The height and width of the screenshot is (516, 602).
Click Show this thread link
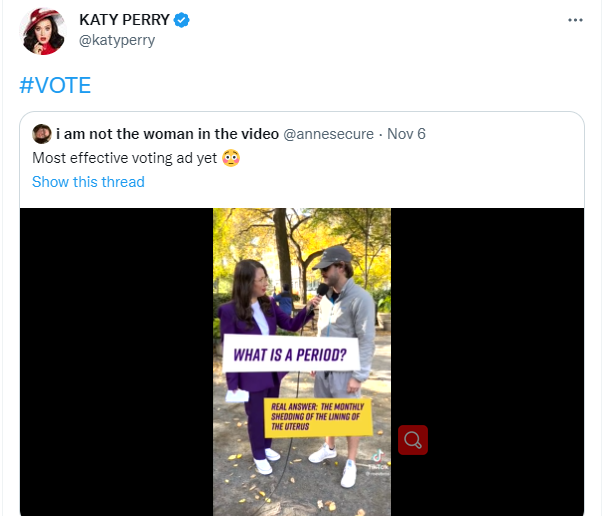tap(88, 182)
